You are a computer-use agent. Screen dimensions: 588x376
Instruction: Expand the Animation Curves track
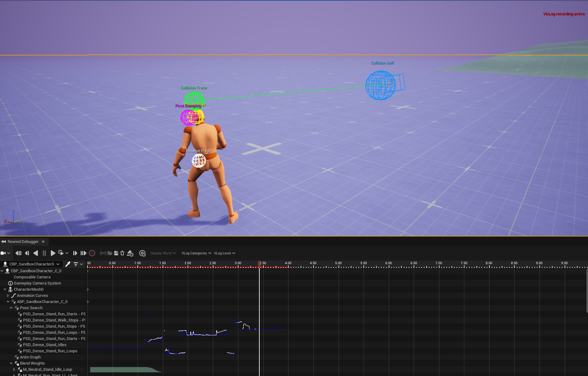pos(8,296)
